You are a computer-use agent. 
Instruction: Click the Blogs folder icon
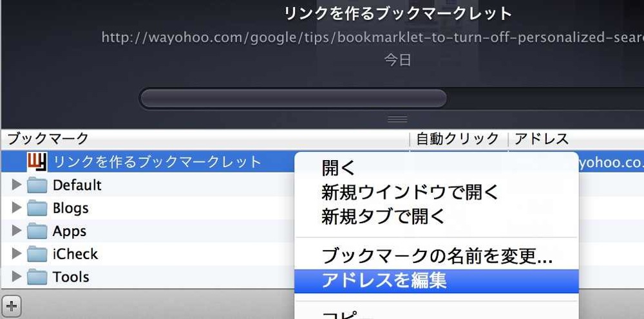click(37, 208)
